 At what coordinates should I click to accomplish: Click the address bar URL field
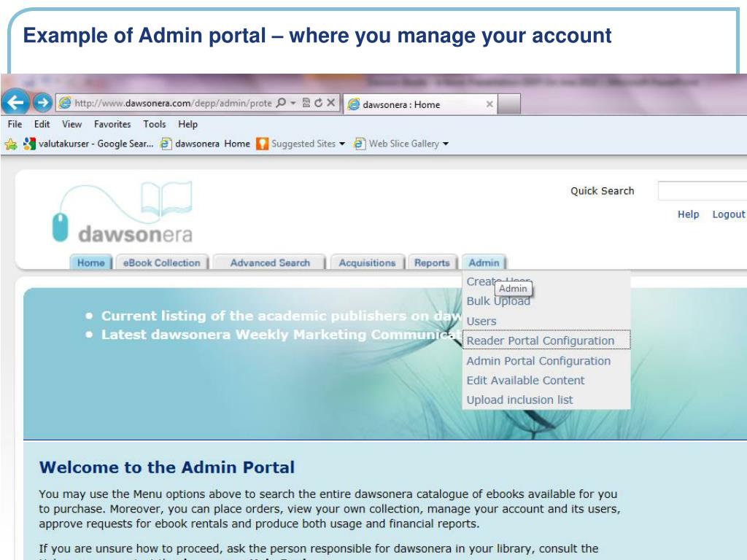coord(173,103)
